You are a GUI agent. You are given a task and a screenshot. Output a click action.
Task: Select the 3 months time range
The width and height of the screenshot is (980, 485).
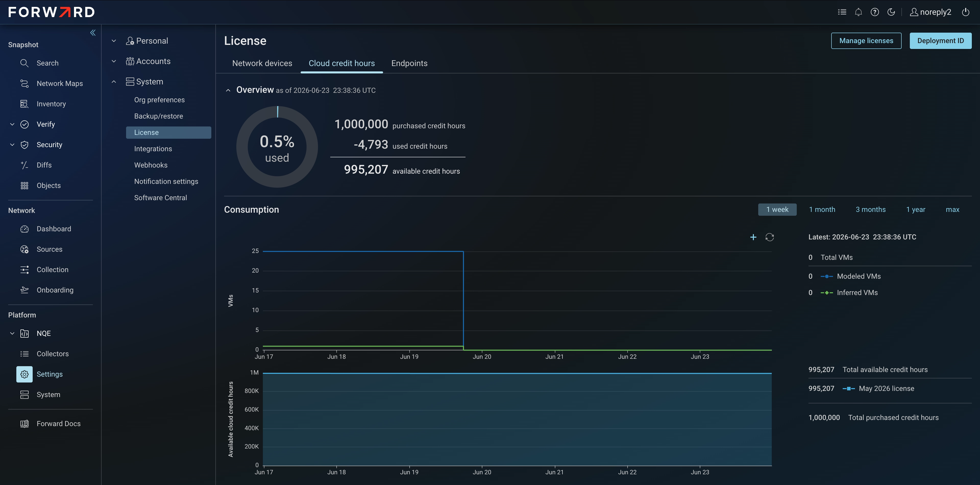click(x=871, y=209)
